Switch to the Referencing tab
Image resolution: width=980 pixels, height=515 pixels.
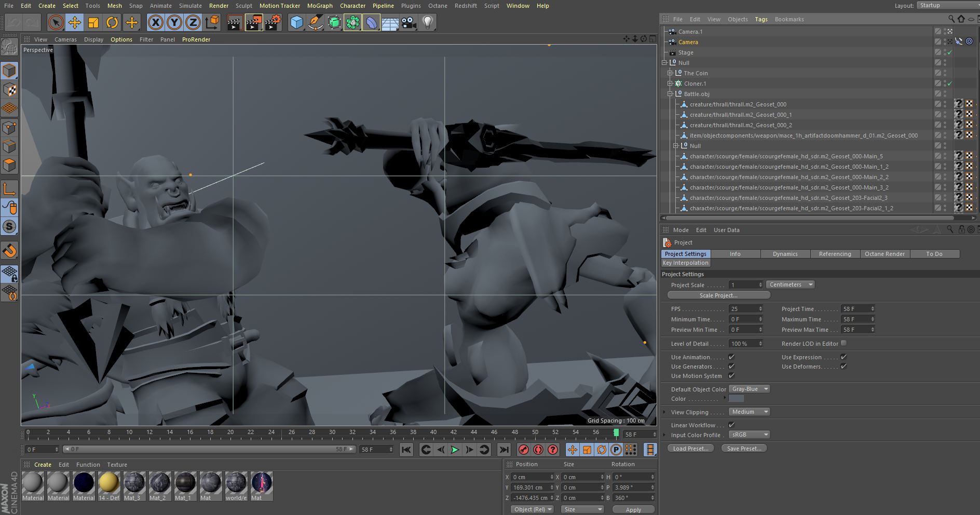coord(835,254)
